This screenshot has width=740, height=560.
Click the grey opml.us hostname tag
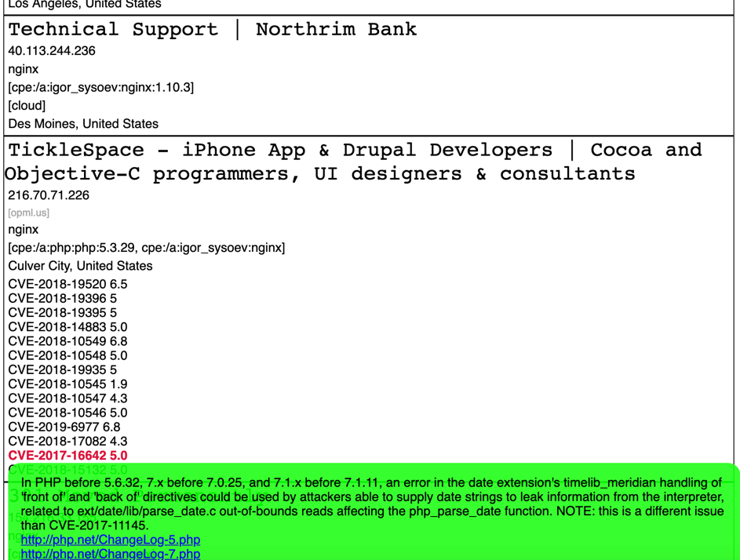click(x=29, y=213)
